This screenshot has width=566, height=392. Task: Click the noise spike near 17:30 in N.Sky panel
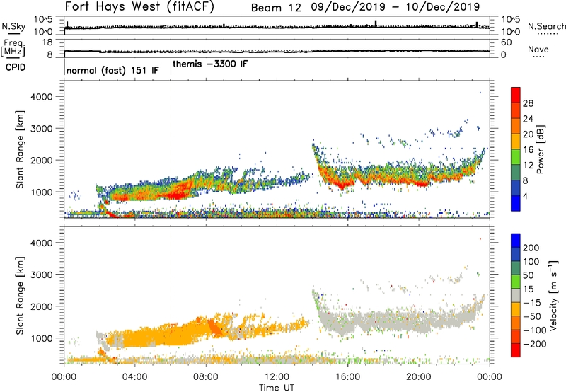(x=376, y=23)
